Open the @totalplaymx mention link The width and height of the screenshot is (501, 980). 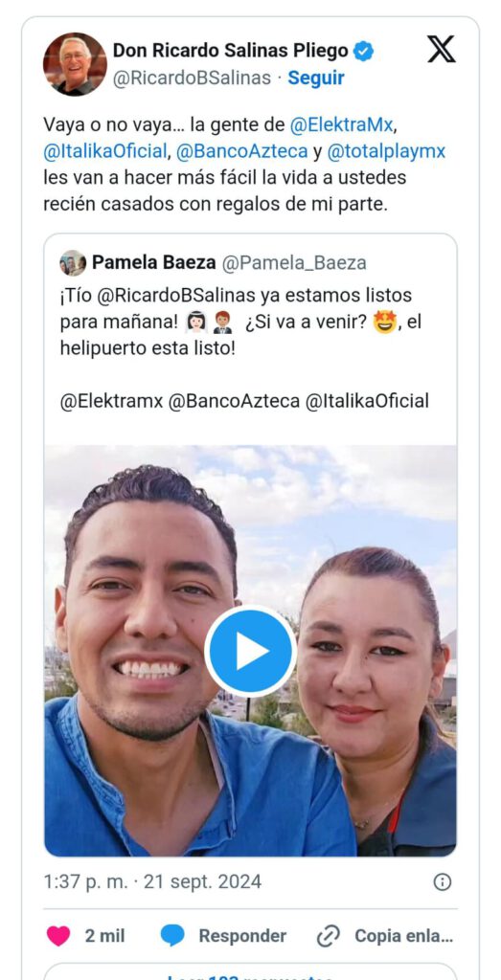click(387, 151)
